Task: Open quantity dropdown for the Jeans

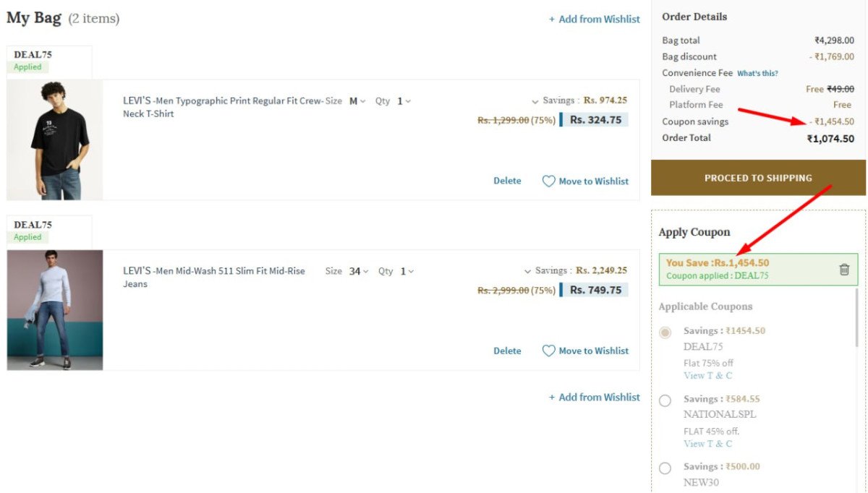Action: (x=407, y=271)
